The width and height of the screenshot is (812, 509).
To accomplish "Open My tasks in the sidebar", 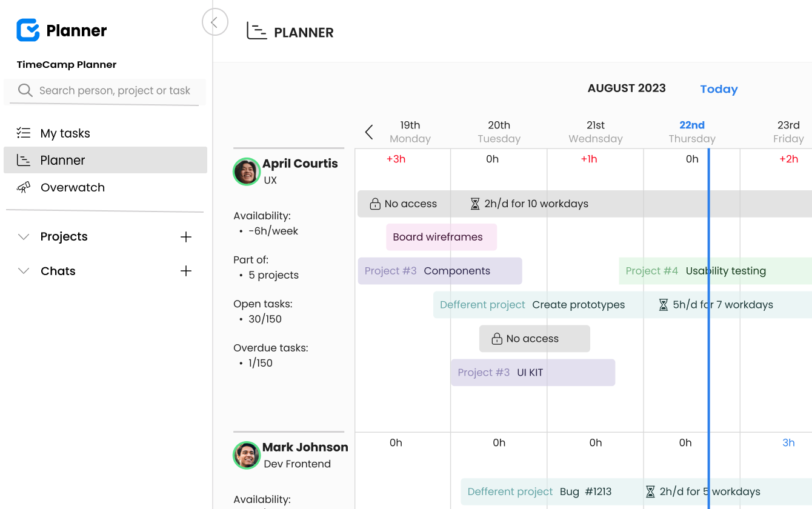I will coord(65,133).
